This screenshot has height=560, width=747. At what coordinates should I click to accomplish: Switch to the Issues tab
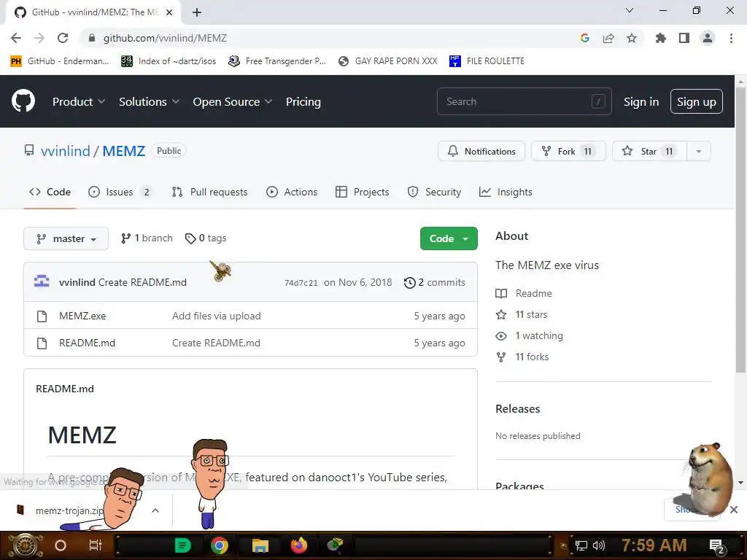click(x=121, y=192)
